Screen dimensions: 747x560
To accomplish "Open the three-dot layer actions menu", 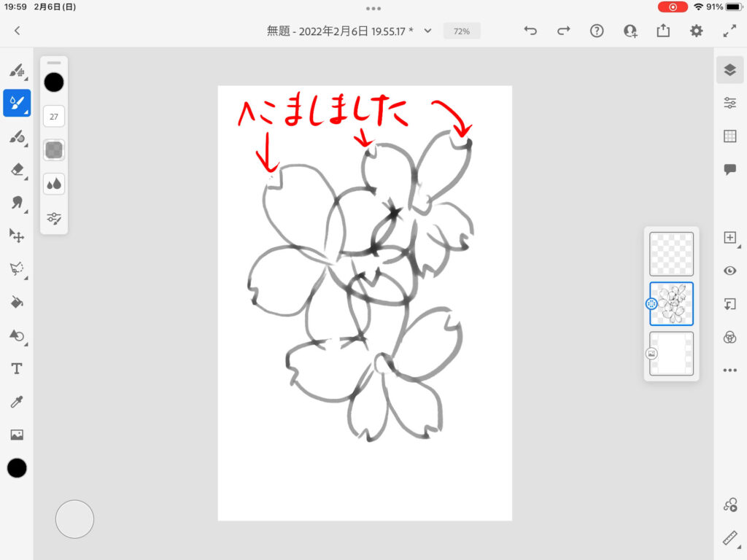I will [729, 370].
